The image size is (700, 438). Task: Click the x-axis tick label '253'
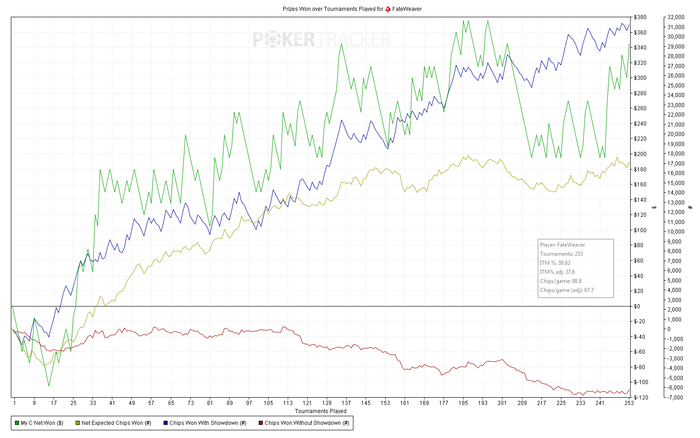tap(629, 403)
